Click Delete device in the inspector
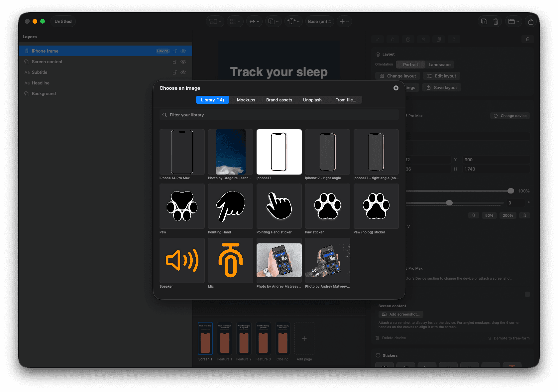 coord(391,338)
